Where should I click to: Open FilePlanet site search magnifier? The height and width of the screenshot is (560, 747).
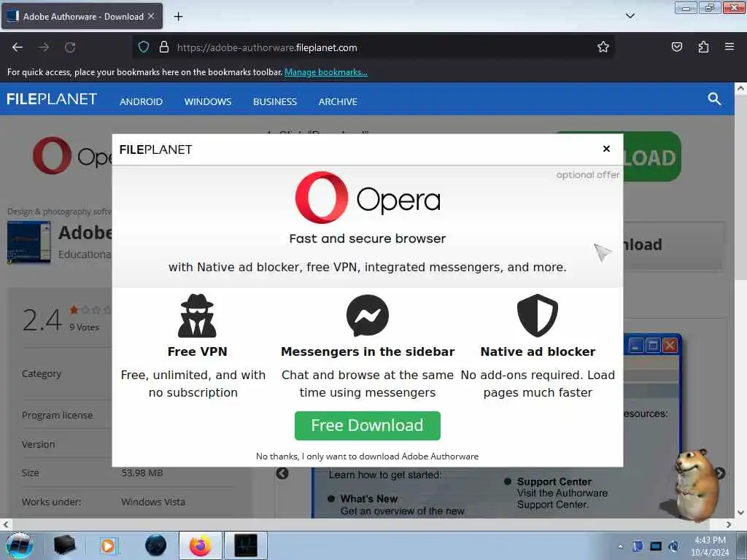[713, 99]
